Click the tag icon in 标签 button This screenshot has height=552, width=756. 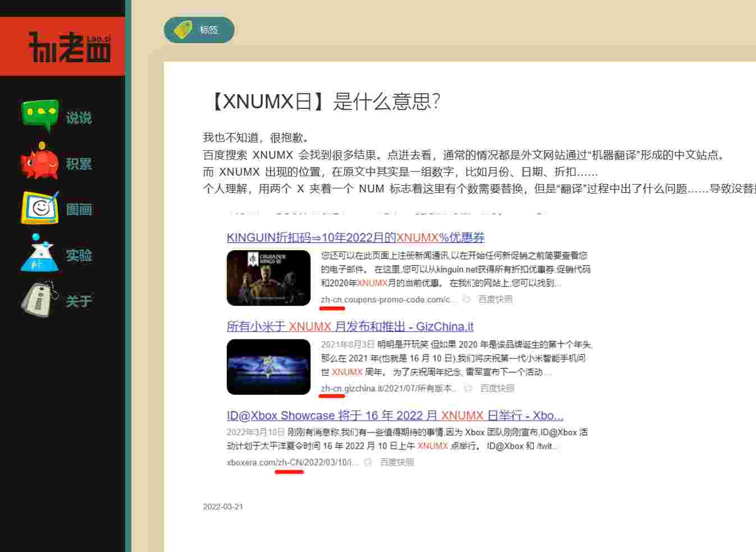(183, 30)
